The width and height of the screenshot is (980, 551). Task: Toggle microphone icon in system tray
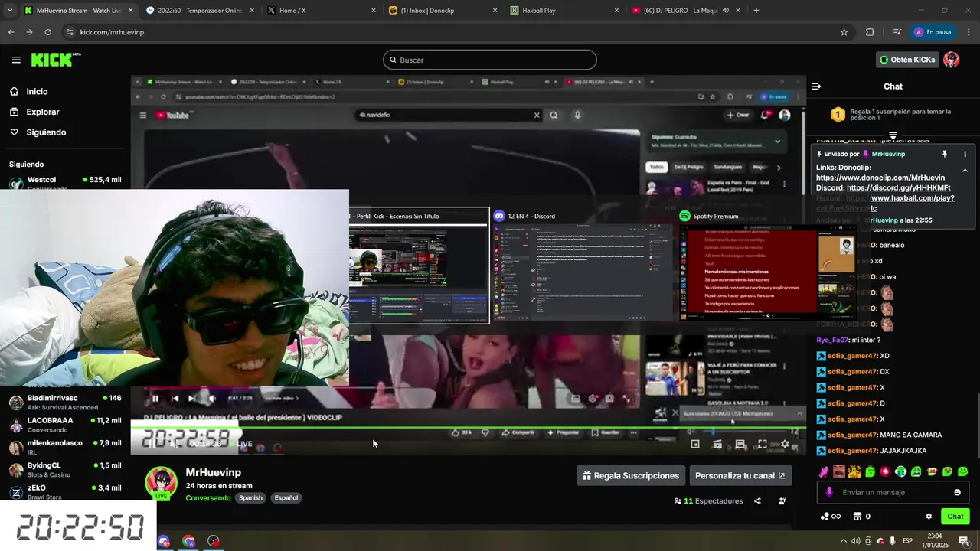[x=892, y=541]
